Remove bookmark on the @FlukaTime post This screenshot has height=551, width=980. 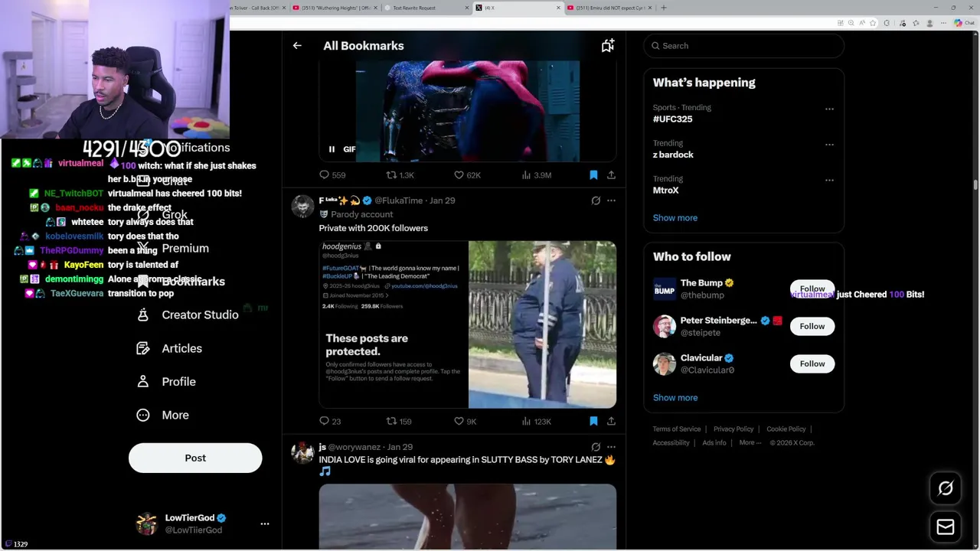coord(593,422)
